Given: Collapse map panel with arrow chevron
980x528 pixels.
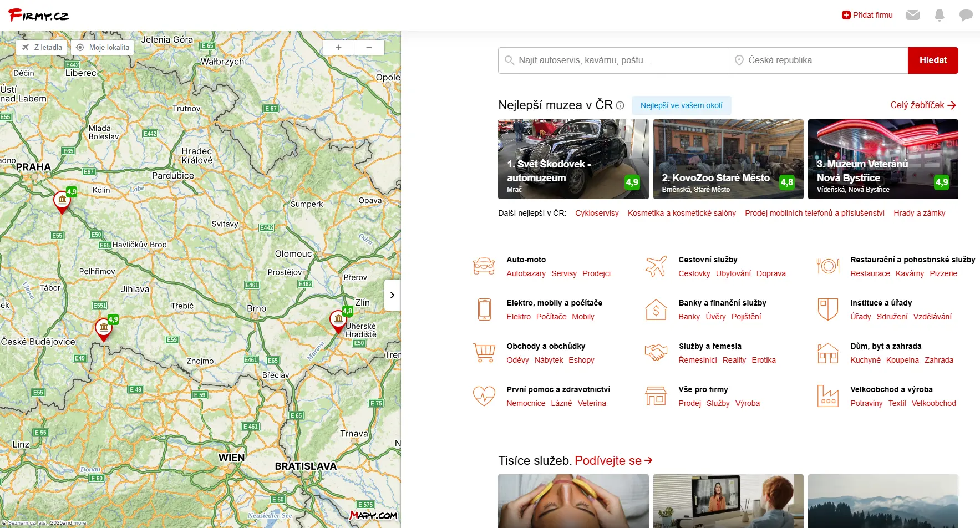Looking at the screenshot, I should [392, 295].
